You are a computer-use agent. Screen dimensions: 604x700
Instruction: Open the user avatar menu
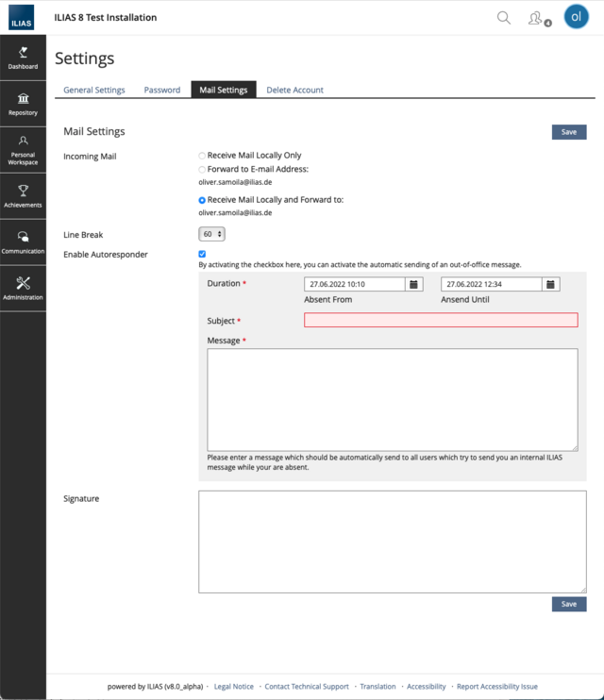click(x=576, y=17)
